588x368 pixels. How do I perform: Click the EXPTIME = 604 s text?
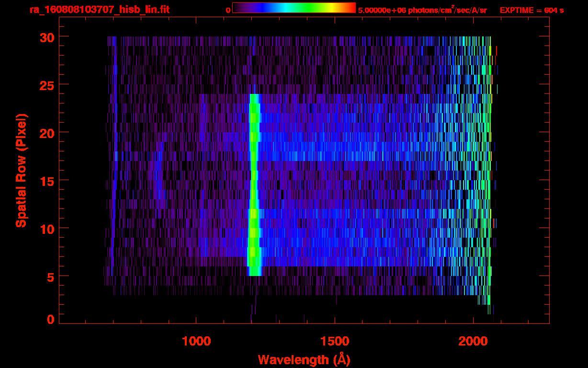pos(531,10)
